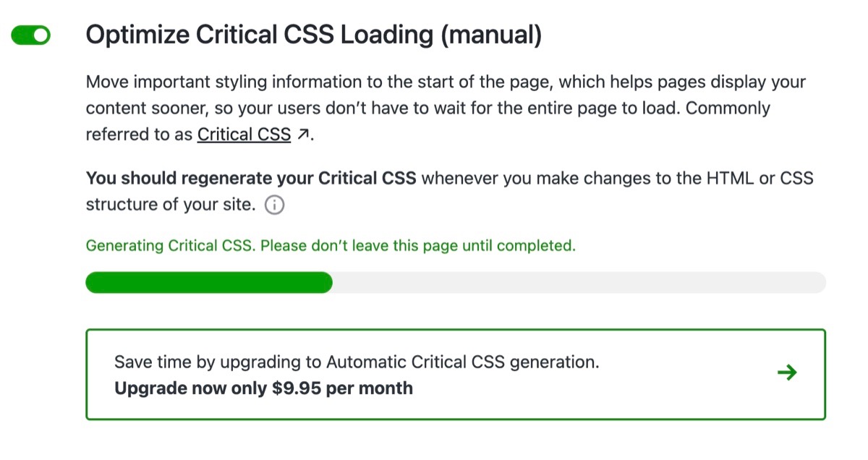This screenshot has height=460, width=868.
Task: Click the external-link arrow icon beside Critical CSS
Action: tap(305, 135)
